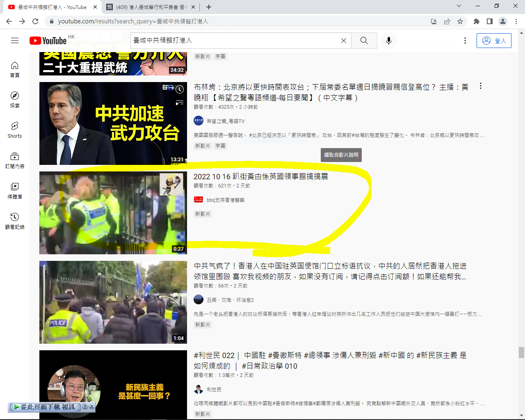Switch to the (409) 港人曼城舉行和平集會 tab

pos(151,7)
